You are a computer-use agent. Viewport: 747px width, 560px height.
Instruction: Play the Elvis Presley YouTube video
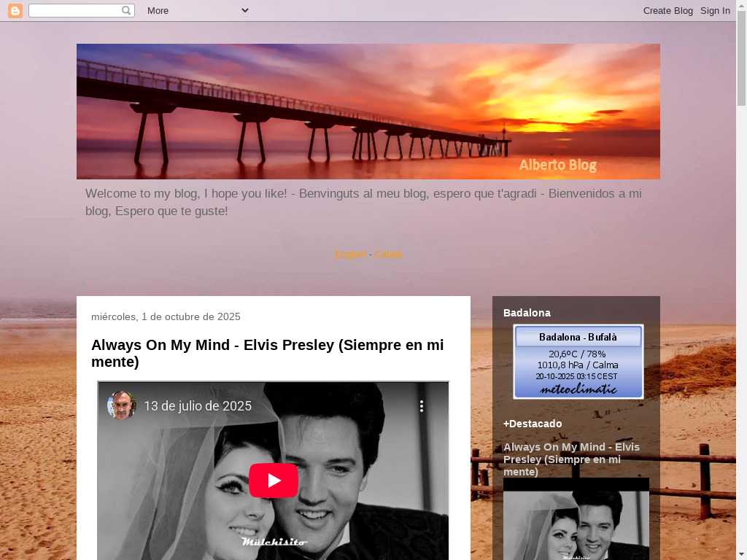[x=274, y=481]
